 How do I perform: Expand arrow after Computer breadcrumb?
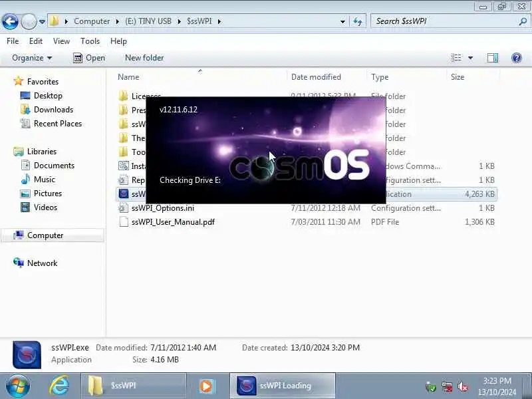pyautogui.click(x=118, y=21)
